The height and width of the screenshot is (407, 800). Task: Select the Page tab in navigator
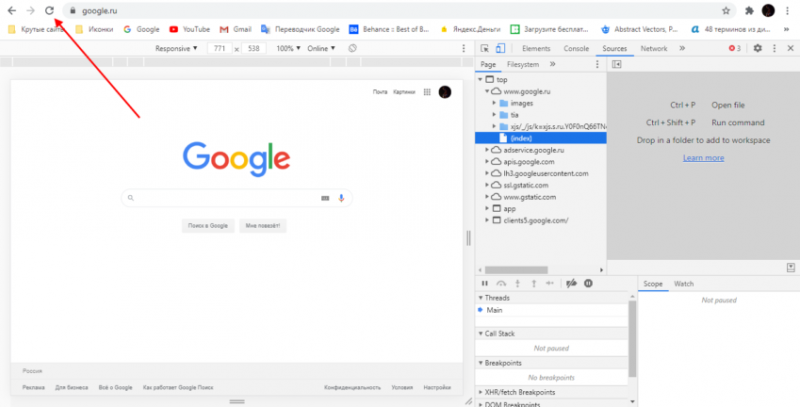click(x=488, y=64)
